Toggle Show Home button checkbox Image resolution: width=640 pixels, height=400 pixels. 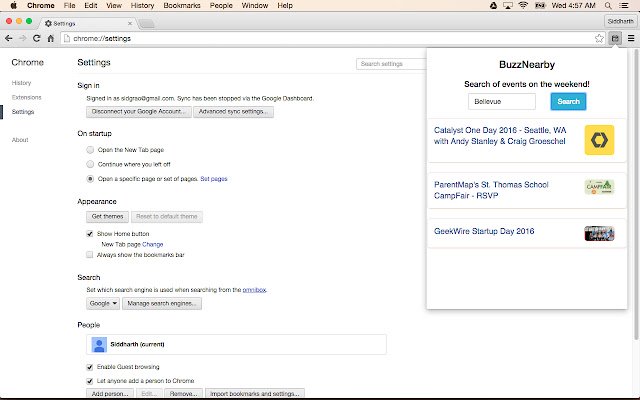[x=89, y=234]
